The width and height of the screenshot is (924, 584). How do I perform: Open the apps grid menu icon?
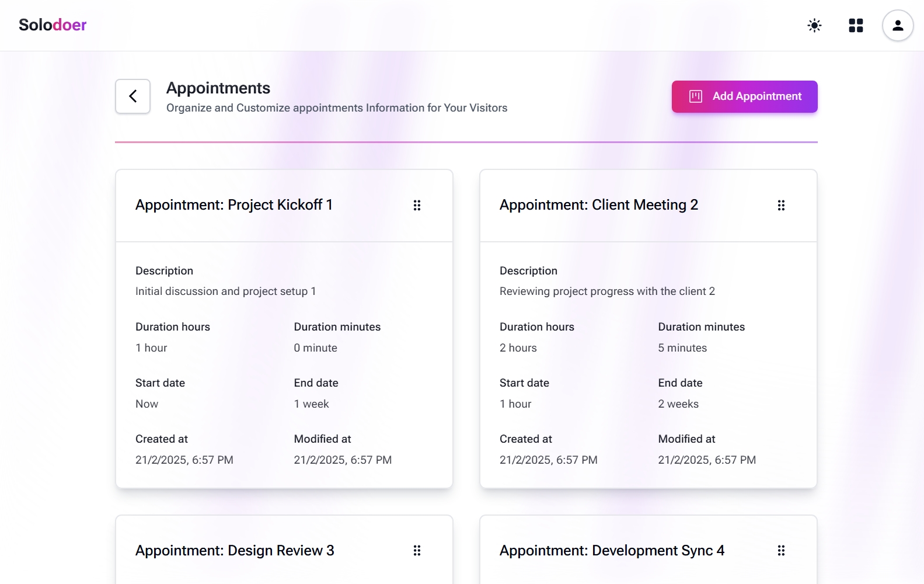pos(856,25)
